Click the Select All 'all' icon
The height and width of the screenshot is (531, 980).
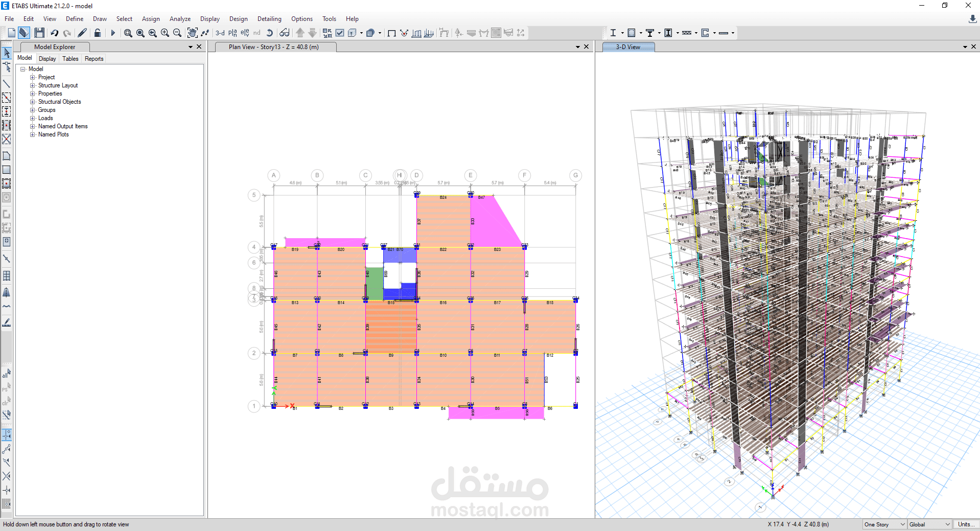[x=7, y=374]
